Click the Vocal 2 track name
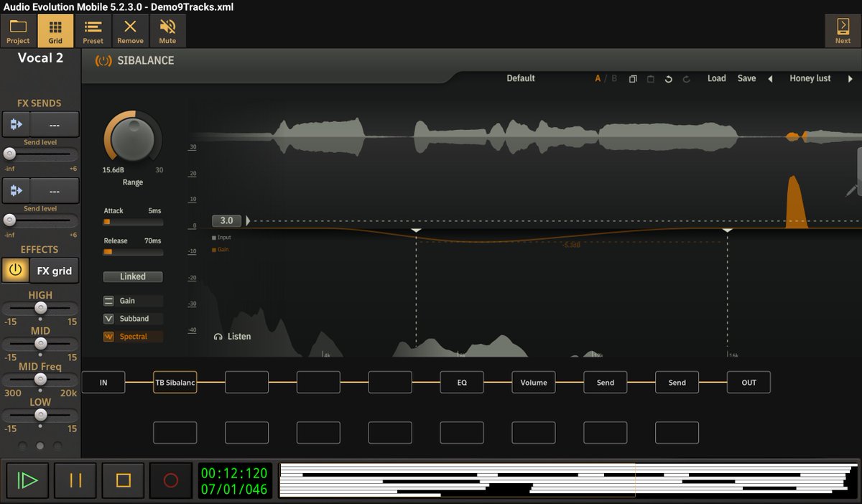862x504 pixels. click(40, 58)
